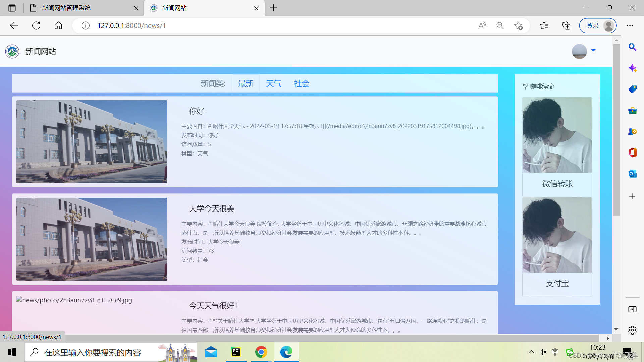The height and width of the screenshot is (362, 644).
Task: Click the horizontal scrollbar right arrow
Action: [x=608, y=338]
